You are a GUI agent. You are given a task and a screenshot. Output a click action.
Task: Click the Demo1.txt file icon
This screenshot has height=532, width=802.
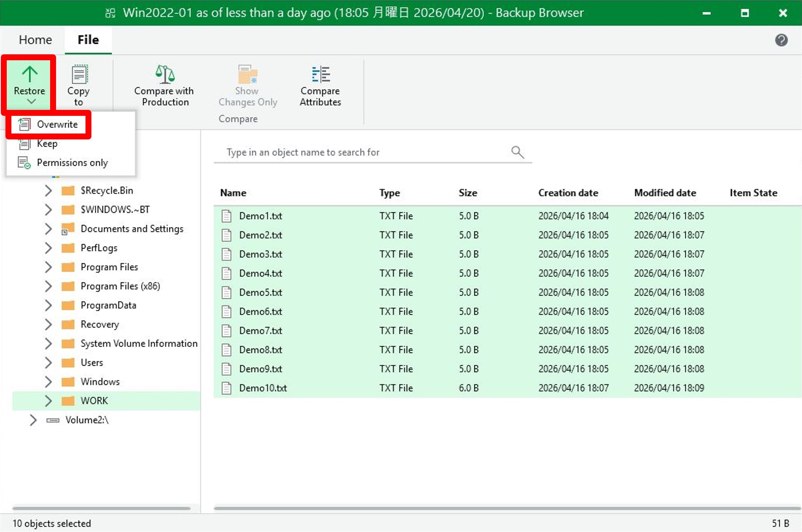click(227, 216)
